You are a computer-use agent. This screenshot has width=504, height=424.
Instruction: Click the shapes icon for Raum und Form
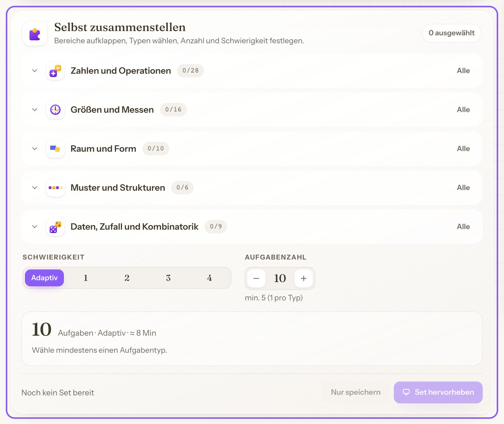55,149
